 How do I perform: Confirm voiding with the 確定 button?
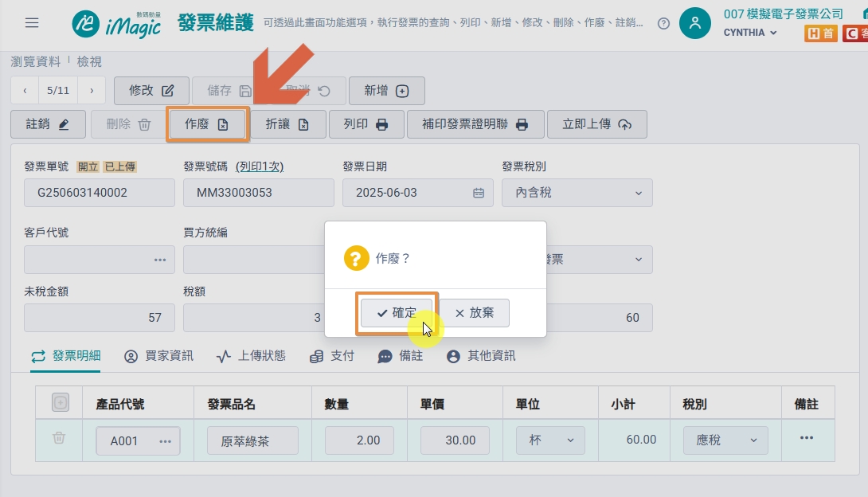coord(397,313)
